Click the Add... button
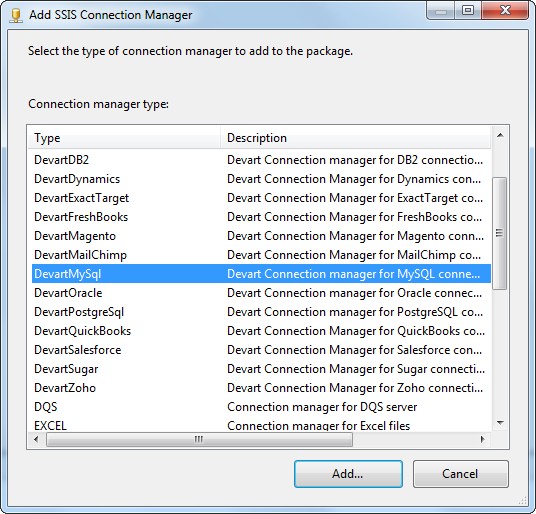The height and width of the screenshot is (514, 536). [348, 474]
